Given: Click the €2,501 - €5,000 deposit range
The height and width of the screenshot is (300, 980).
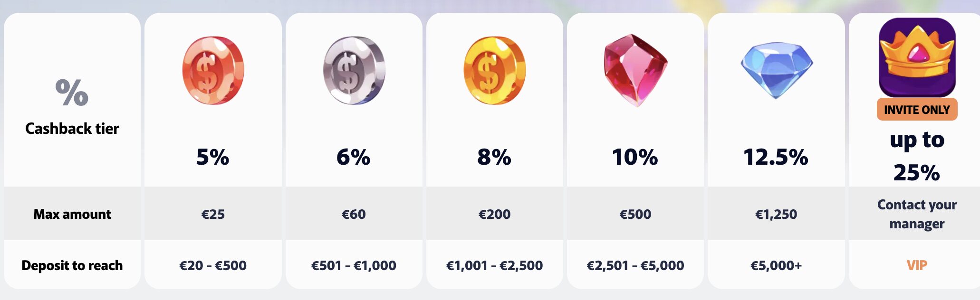Looking at the screenshot, I should pos(635,265).
